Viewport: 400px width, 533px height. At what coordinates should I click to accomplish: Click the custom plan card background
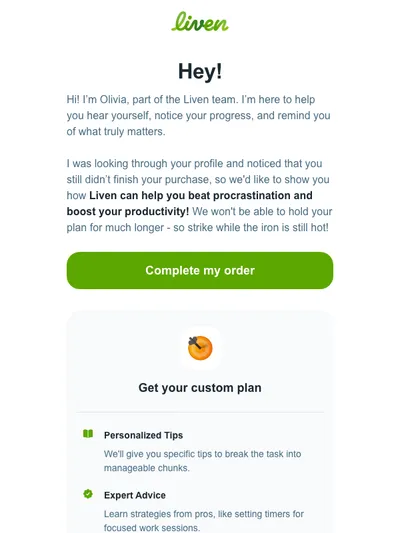point(200,422)
